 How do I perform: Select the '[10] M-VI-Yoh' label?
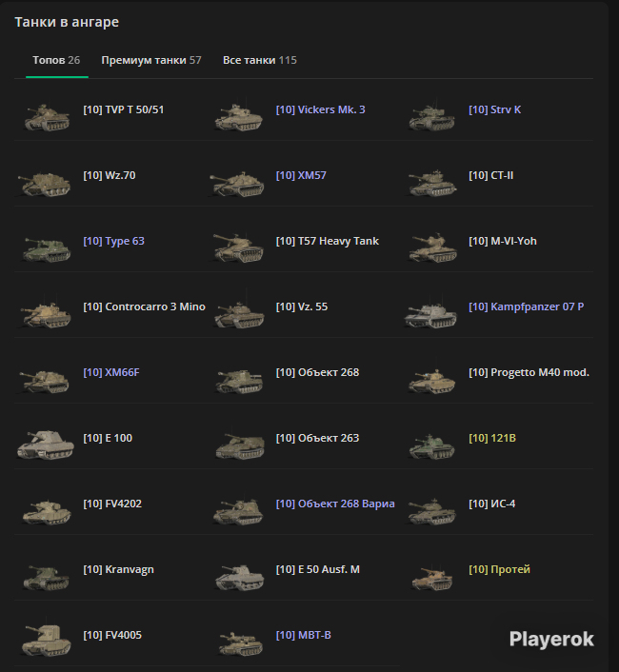pos(503,241)
